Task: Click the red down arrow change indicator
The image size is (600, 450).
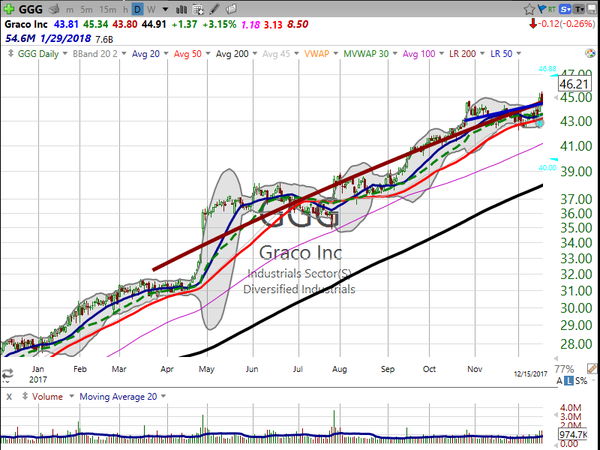Action: [533, 24]
